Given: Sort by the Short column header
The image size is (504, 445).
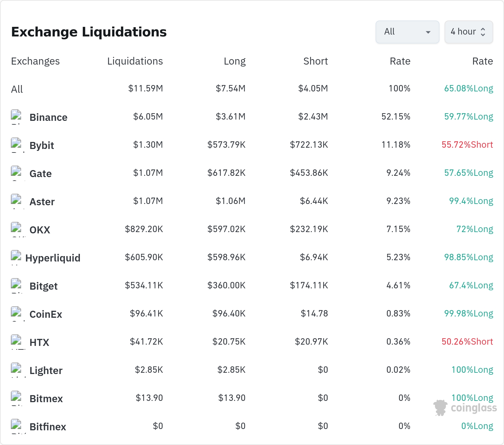Looking at the screenshot, I should pos(316,61).
